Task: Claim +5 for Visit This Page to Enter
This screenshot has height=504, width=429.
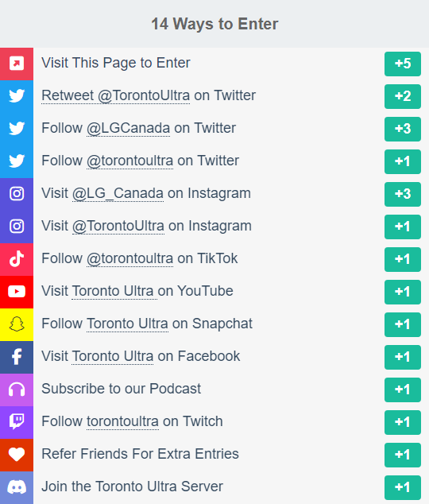Action: coord(403,64)
